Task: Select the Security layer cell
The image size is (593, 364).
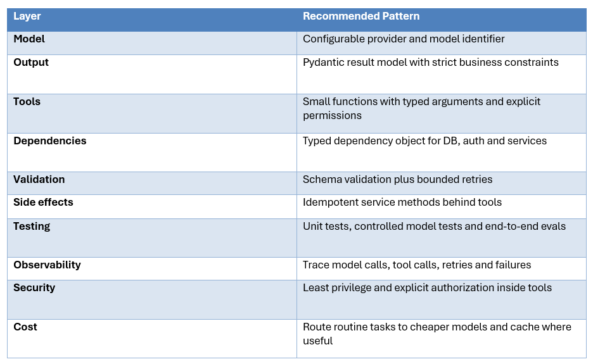Action: tap(151, 299)
